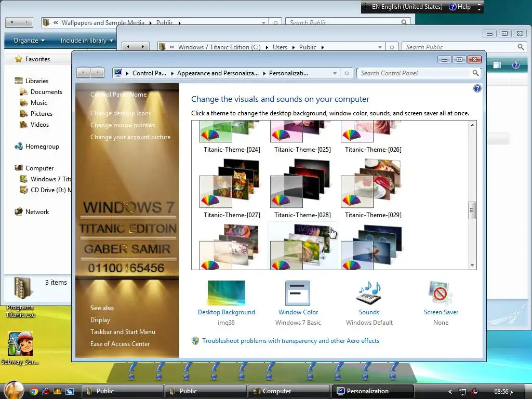This screenshot has width=532, height=399.
Task: Click the Screen Saver link text
Action: point(441,312)
